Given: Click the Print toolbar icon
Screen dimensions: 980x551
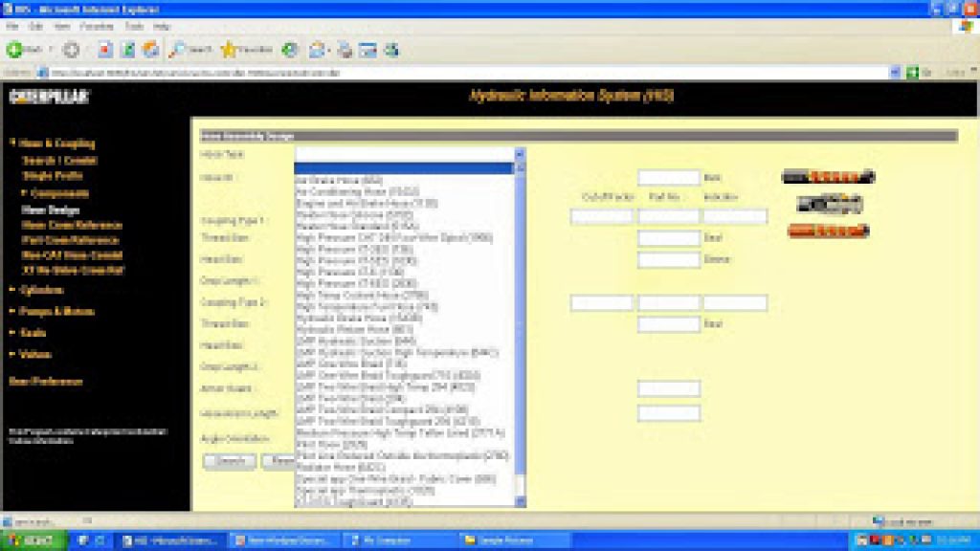Looking at the screenshot, I should coord(345,50).
